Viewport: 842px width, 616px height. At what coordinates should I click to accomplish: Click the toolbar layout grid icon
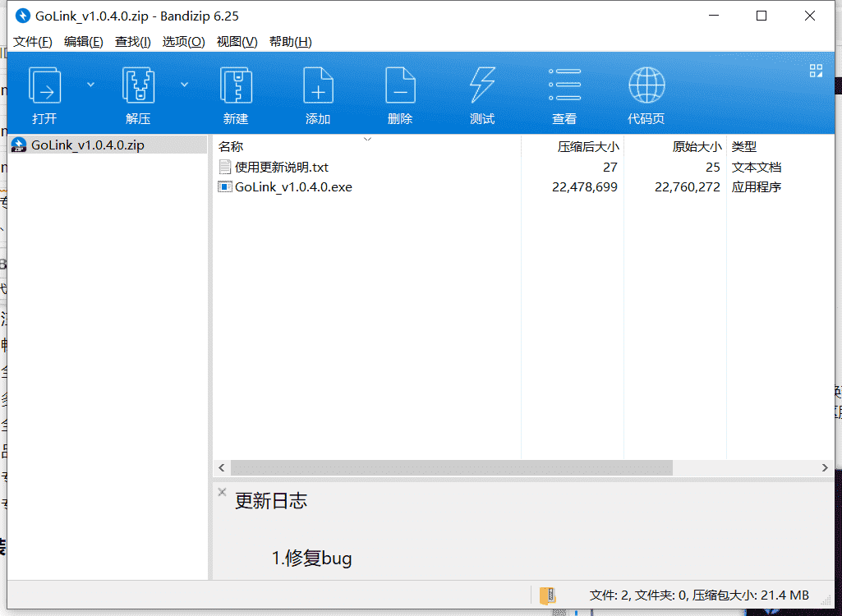pyautogui.click(x=816, y=71)
